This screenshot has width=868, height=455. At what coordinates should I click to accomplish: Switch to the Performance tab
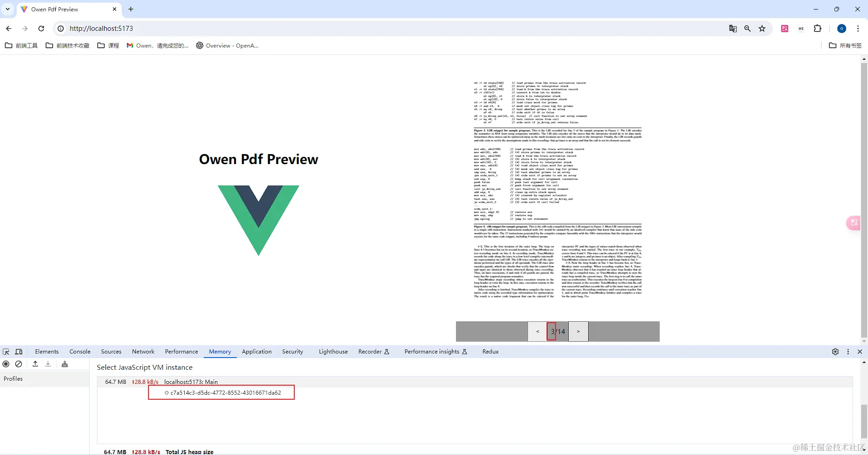[182, 352]
